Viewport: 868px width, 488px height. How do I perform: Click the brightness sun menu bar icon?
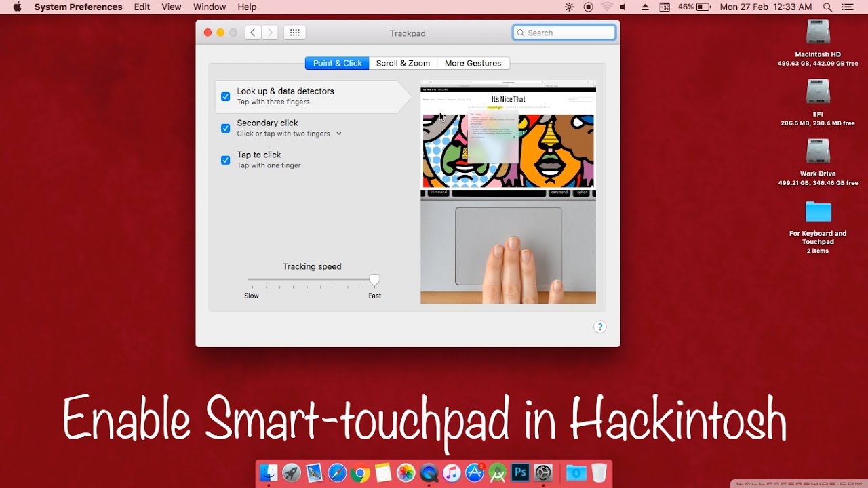(x=569, y=7)
